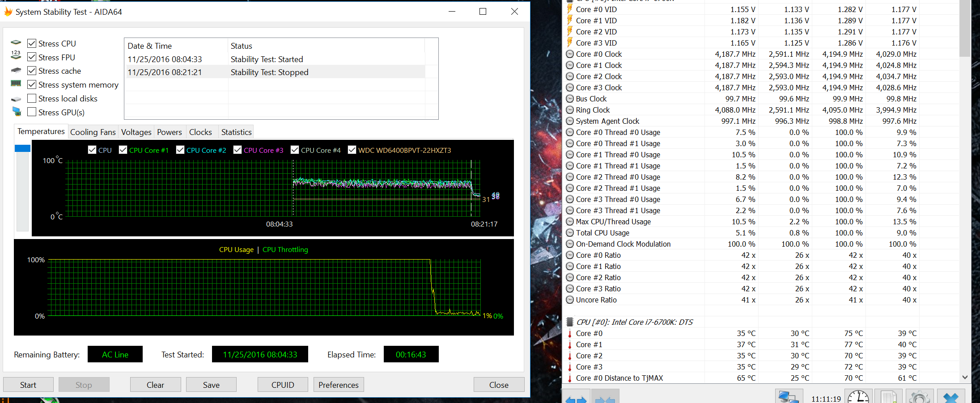
Task: Uncheck the Stress system memory checkbox
Action: coord(32,84)
